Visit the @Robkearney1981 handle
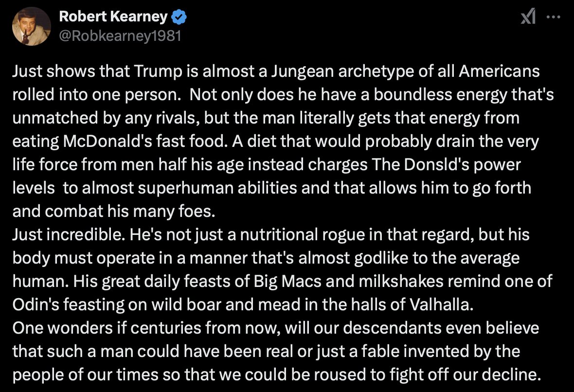This screenshot has height=392, width=574. click(x=120, y=36)
